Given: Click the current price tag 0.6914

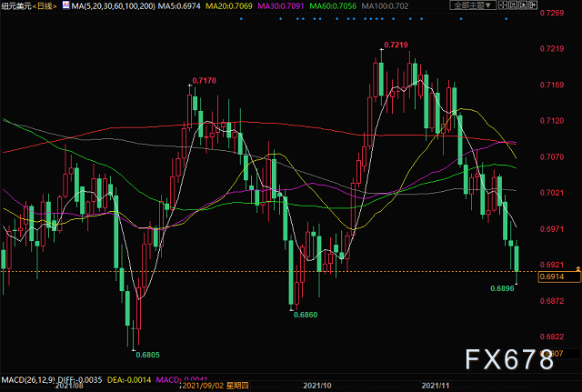Looking at the screenshot, I should tap(552, 275).
